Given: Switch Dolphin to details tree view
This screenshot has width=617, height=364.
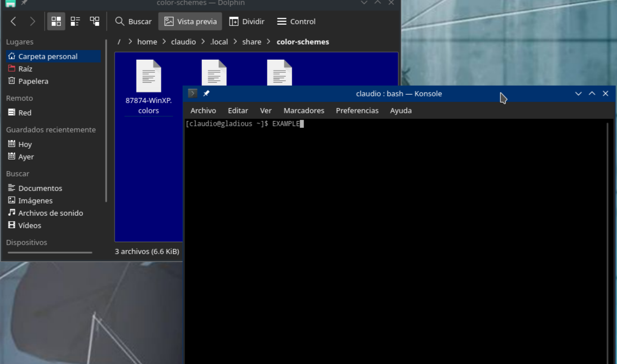Looking at the screenshot, I should coord(94,21).
